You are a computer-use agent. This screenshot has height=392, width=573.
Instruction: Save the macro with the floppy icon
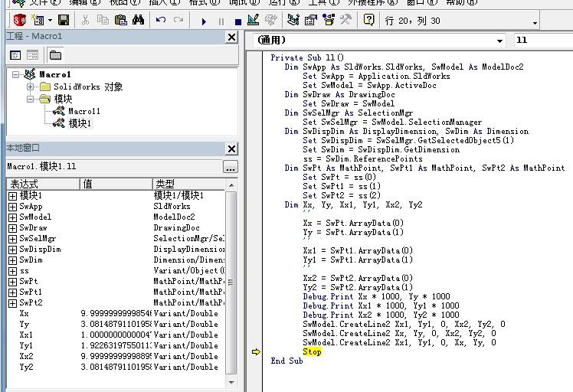point(64,20)
